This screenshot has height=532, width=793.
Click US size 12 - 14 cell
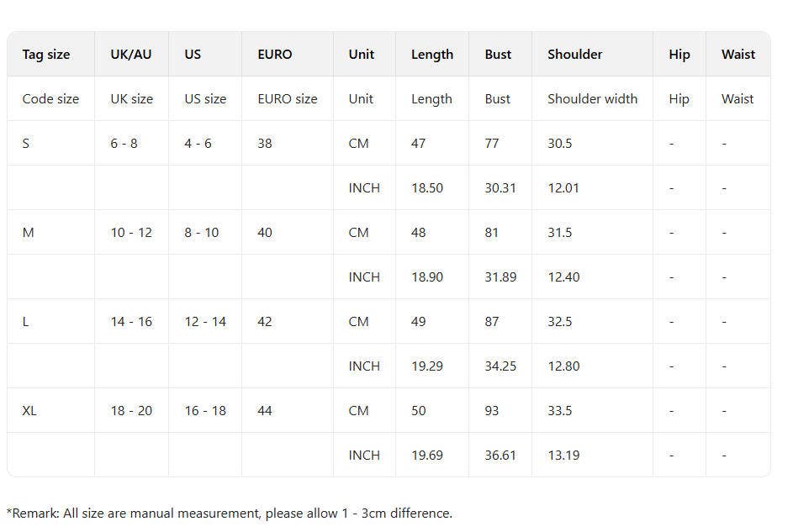[205, 322]
